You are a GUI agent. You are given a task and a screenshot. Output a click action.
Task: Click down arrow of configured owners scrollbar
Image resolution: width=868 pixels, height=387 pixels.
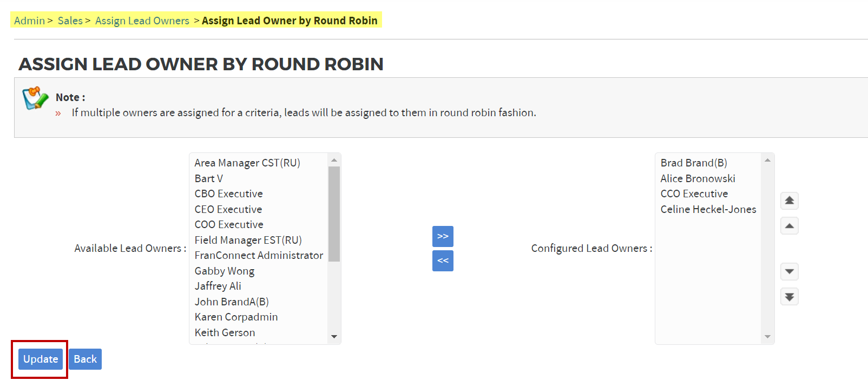[x=767, y=337]
